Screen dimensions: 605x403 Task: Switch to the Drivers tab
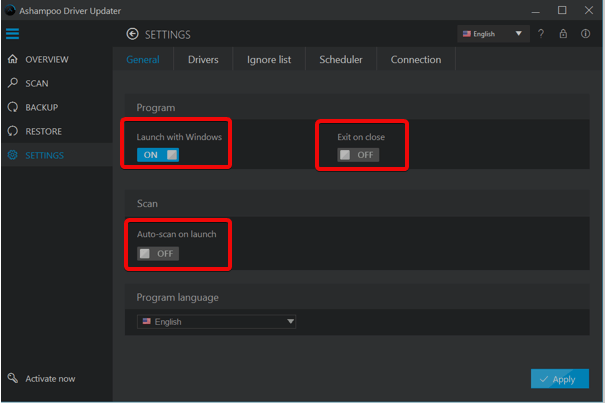point(203,60)
